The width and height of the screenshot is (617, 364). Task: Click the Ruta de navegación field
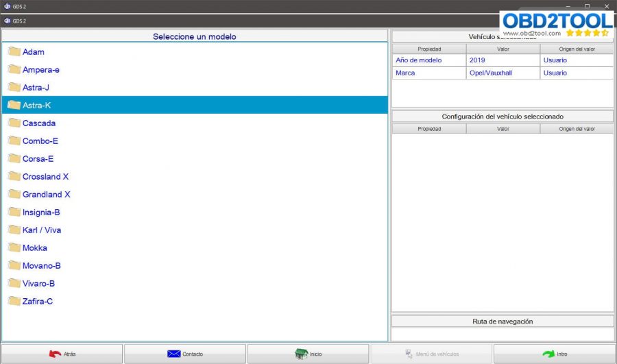tap(503, 334)
